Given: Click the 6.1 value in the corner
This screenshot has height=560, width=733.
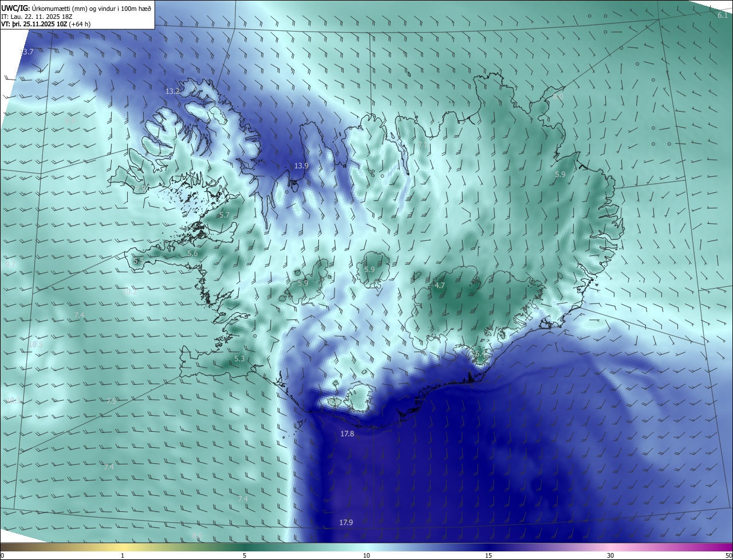Looking at the screenshot, I should click(723, 15).
